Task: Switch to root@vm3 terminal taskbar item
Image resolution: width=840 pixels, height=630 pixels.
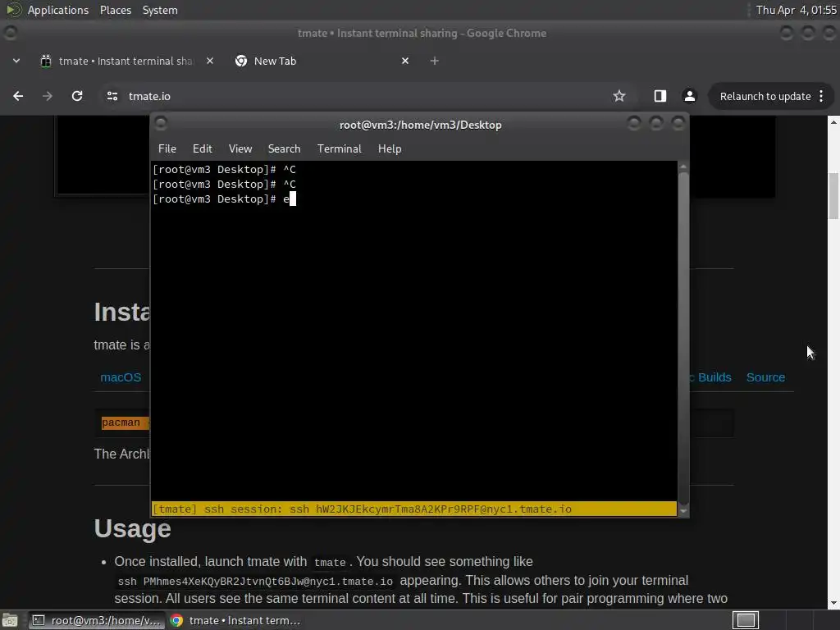Action: pyautogui.click(x=97, y=620)
